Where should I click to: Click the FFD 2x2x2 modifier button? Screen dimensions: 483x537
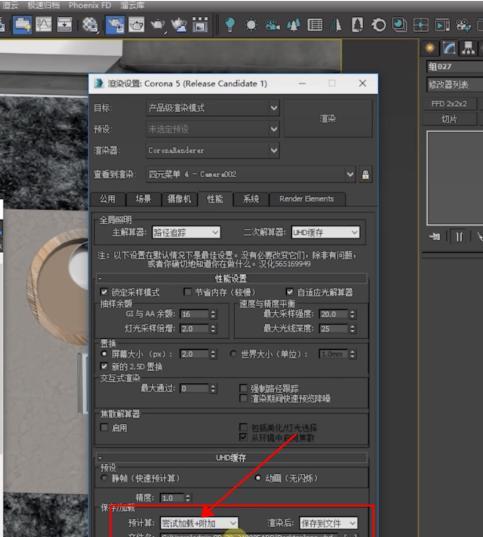coord(449,103)
